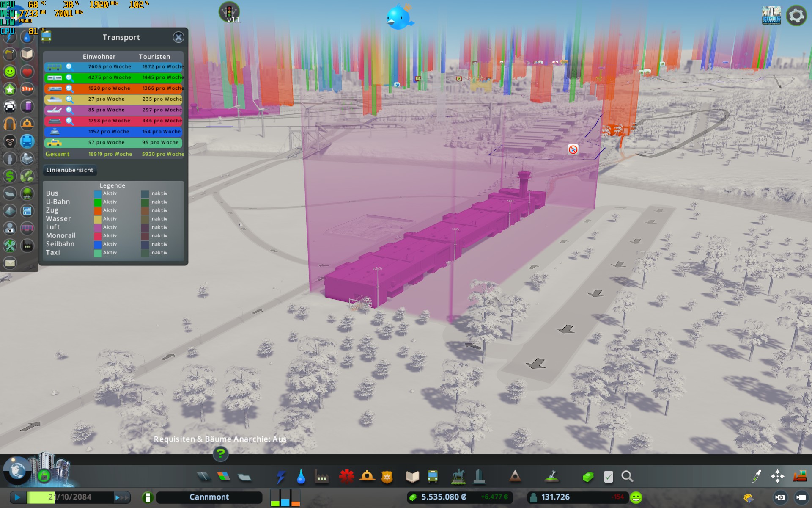812x508 pixels.
Task: Change simulation speed with arrows
Action: (x=122, y=497)
